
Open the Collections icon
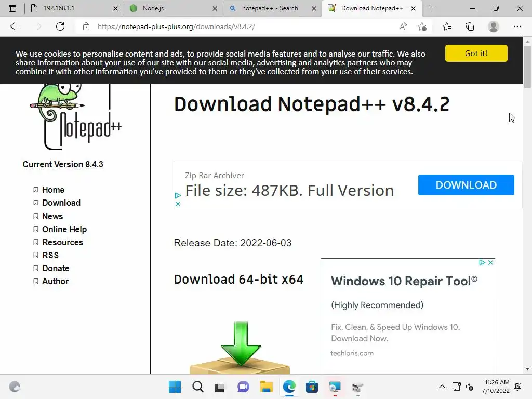point(470,26)
